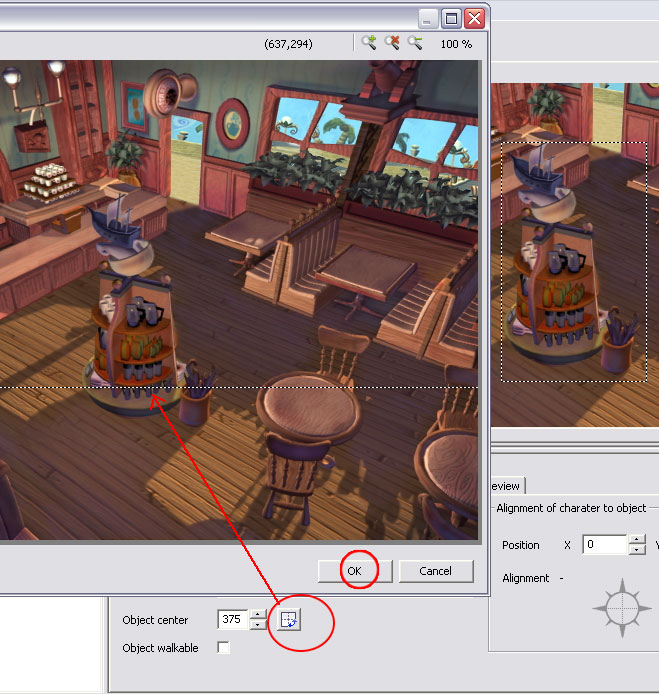
Task: Click the zoom out magnifier icon
Action: coord(415,43)
